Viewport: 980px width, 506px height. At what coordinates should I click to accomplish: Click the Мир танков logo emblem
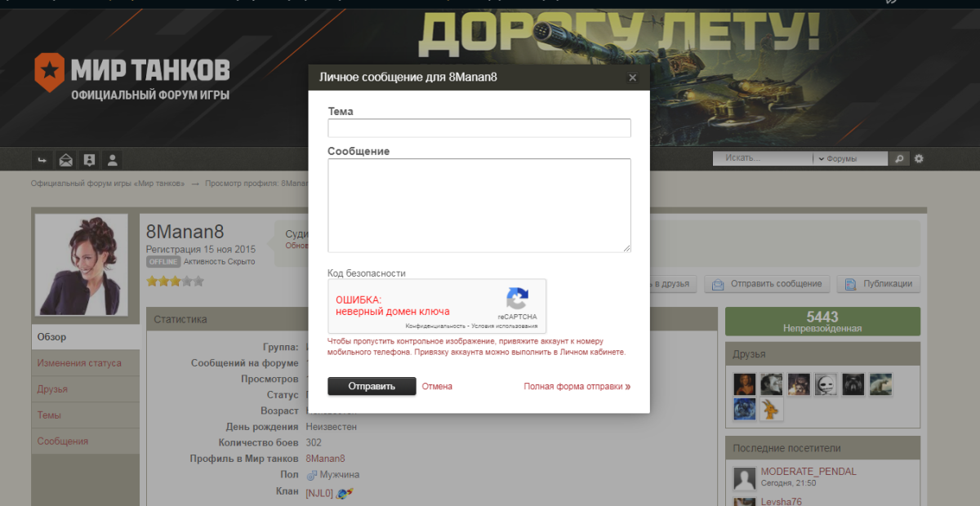(x=49, y=73)
